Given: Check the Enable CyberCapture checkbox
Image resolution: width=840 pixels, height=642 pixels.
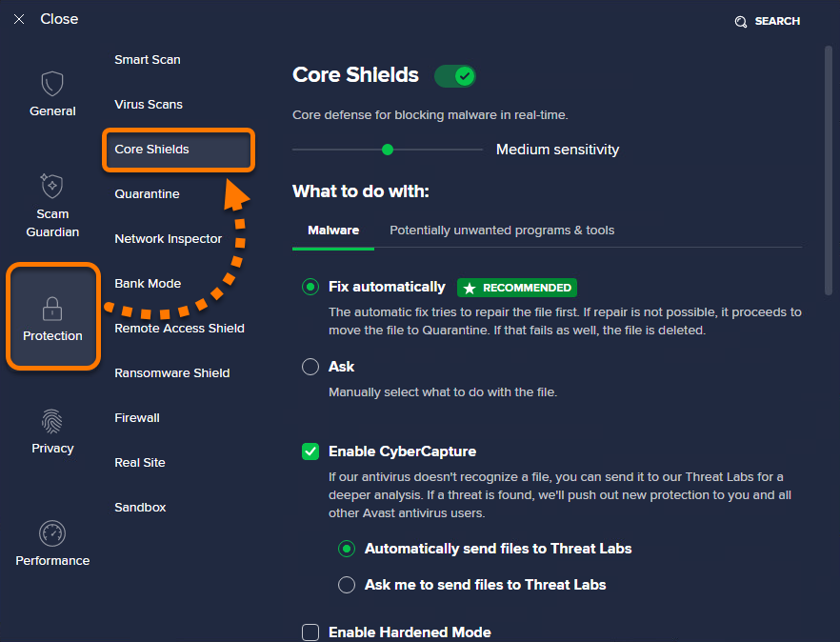Looking at the screenshot, I should (310, 451).
